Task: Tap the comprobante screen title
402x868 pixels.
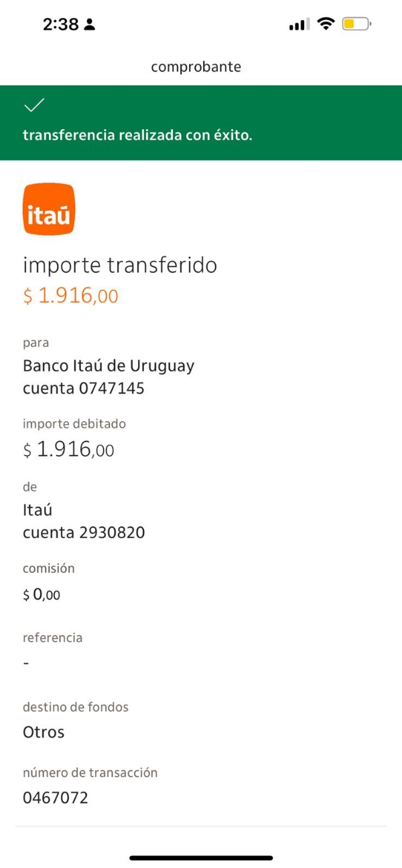Action: click(x=196, y=67)
